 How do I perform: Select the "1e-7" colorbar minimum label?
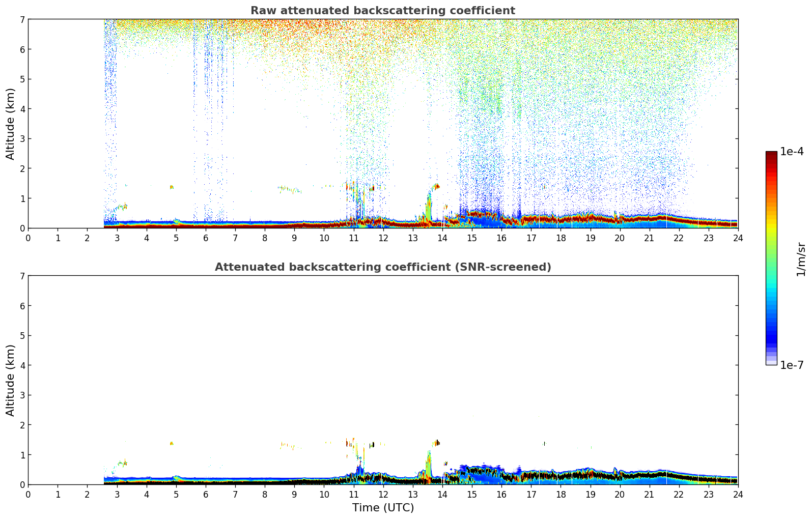point(792,365)
